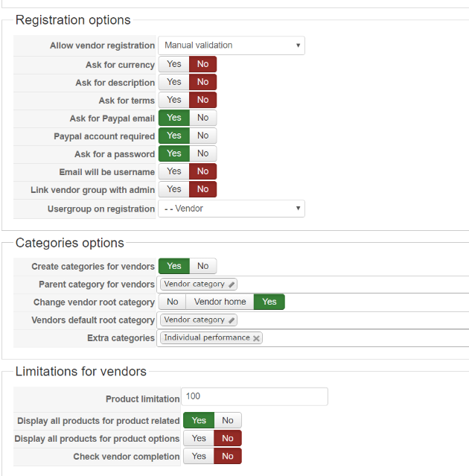Viewport: 469px width, 476px height.
Task: Click the Product limitation input field
Action: click(255, 397)
